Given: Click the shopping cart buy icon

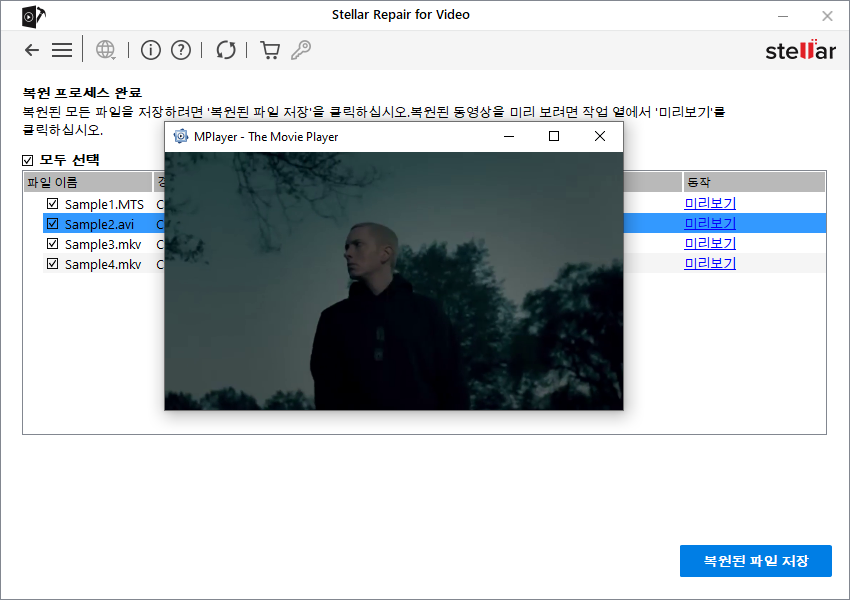Looking at the screenshot, I should point(270,50).
